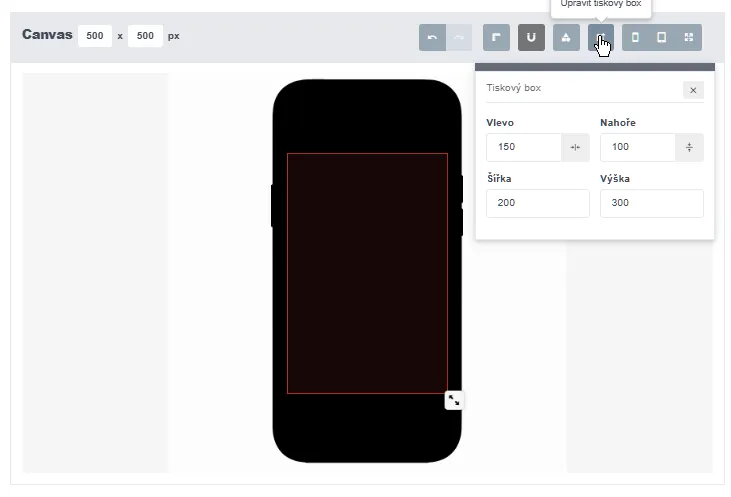731x497 pixels.
Task: Undo the last canvas action
Action: click(432, 37)
